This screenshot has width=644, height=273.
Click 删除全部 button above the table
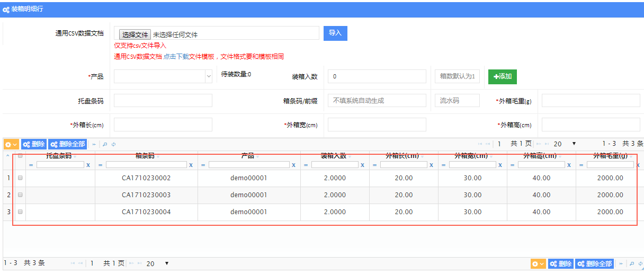tap(68, 144)
